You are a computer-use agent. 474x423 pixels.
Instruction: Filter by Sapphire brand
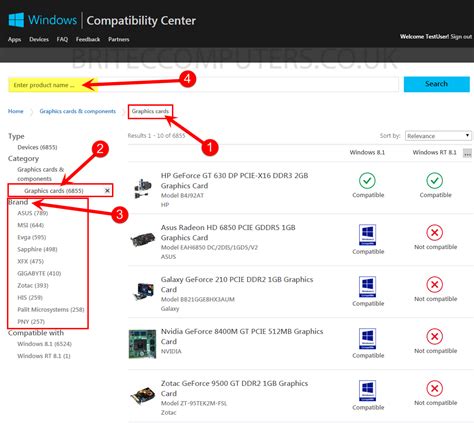[x=37, y=249]
